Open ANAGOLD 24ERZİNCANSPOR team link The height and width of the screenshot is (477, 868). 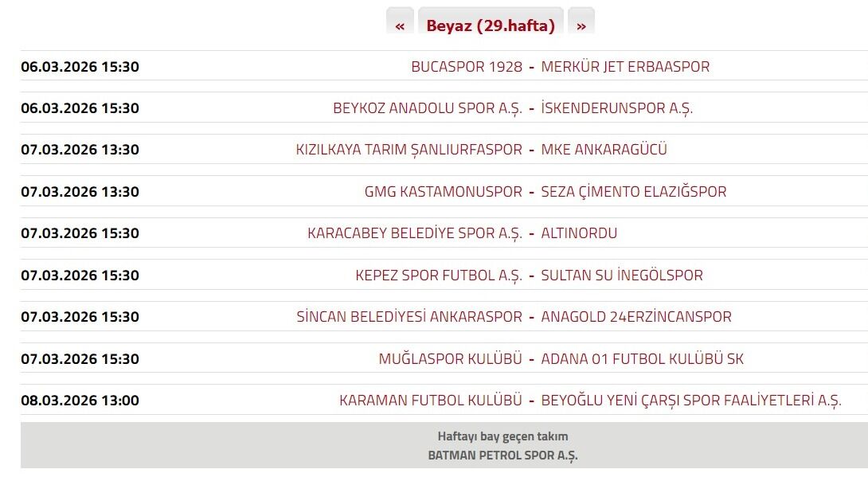(x=636, y=317)
